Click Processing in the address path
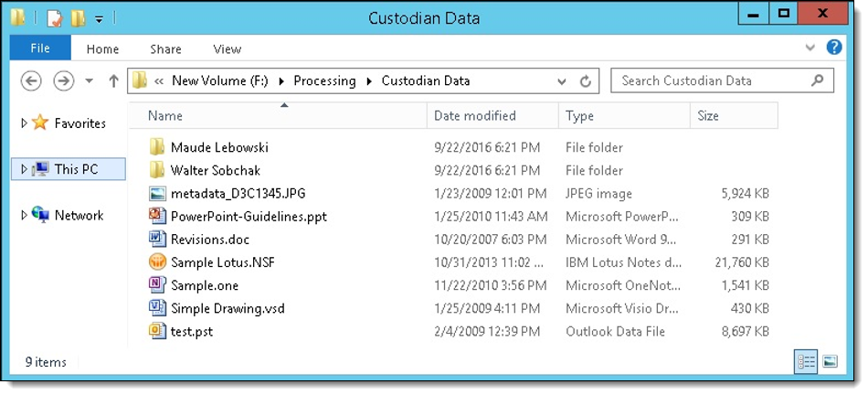The width and height of the screenshot is (868, 395). pos(324,80)
